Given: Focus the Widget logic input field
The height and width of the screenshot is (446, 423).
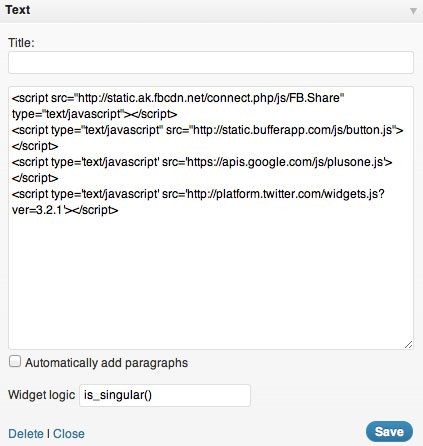Looking at the screenshot, I should pyautogui.click(x=165, y=395).
